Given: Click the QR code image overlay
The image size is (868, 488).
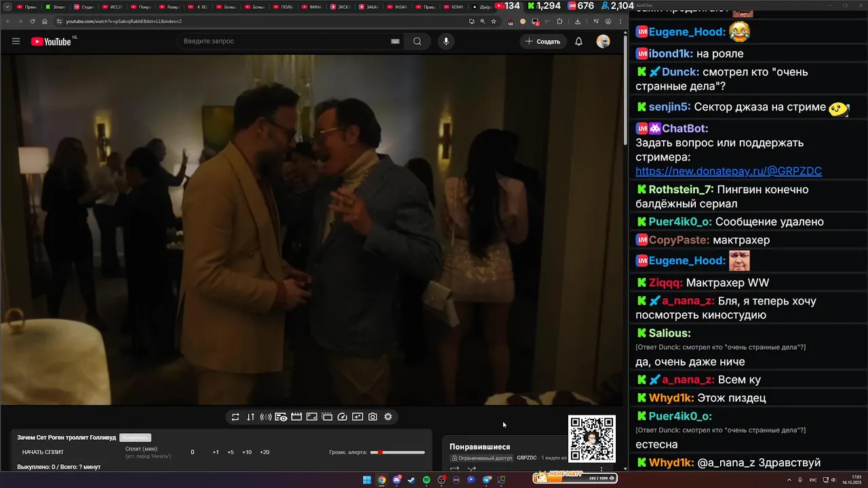Looking at the screenshot, I should [x=592, y=439].
